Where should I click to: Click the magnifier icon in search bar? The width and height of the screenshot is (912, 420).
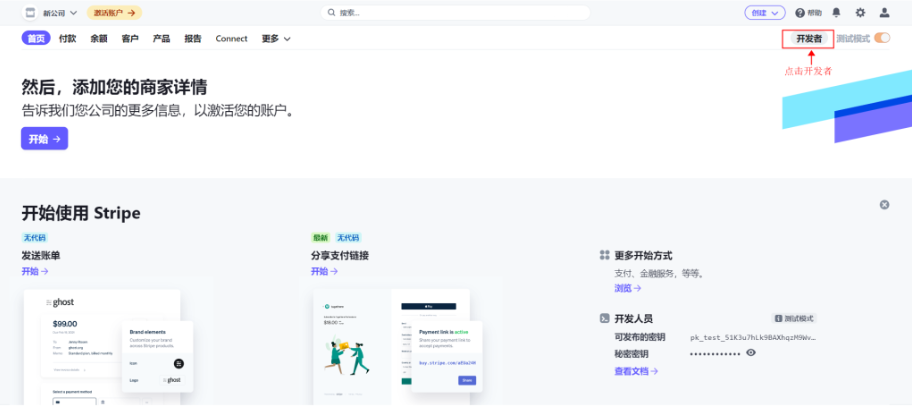click(332, 12)
